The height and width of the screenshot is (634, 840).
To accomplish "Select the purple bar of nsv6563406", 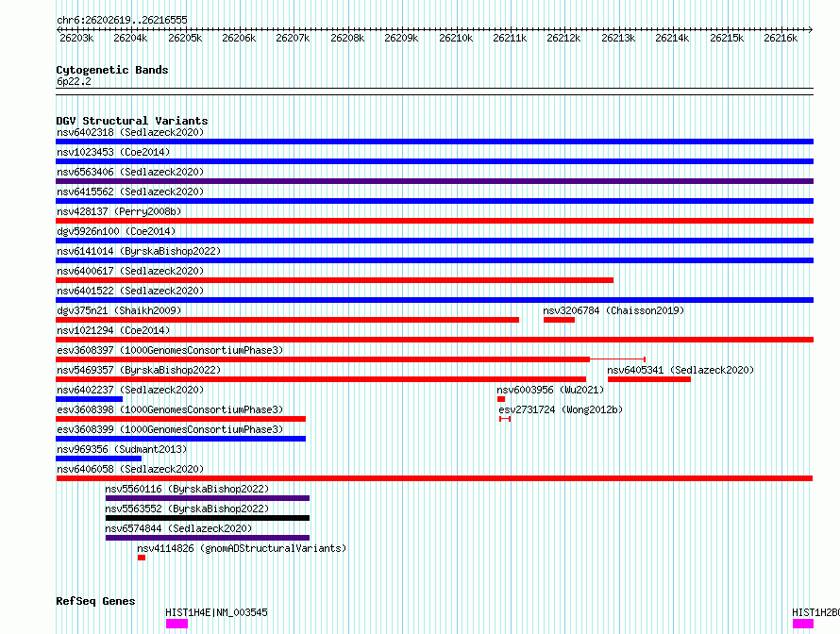I will pos(434,181).
